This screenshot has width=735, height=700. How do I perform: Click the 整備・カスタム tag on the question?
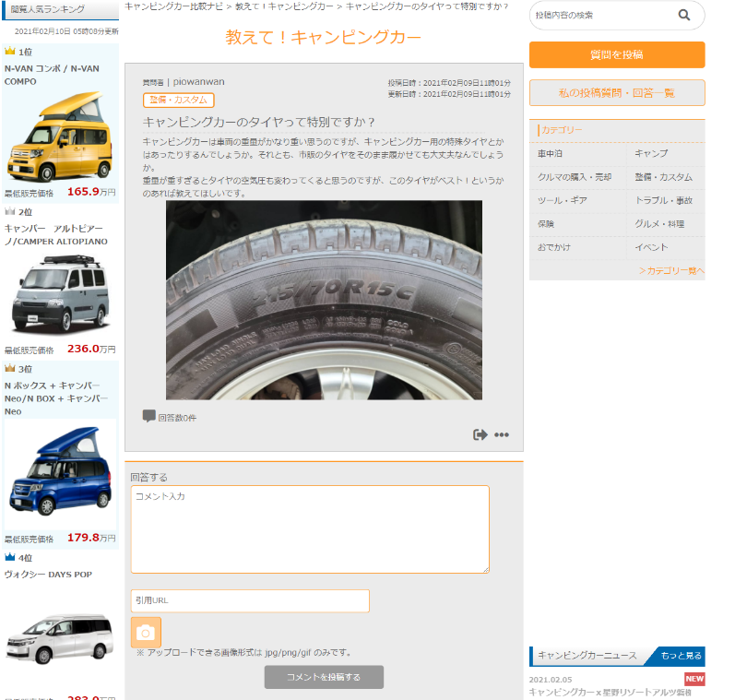tap(179, 101)
